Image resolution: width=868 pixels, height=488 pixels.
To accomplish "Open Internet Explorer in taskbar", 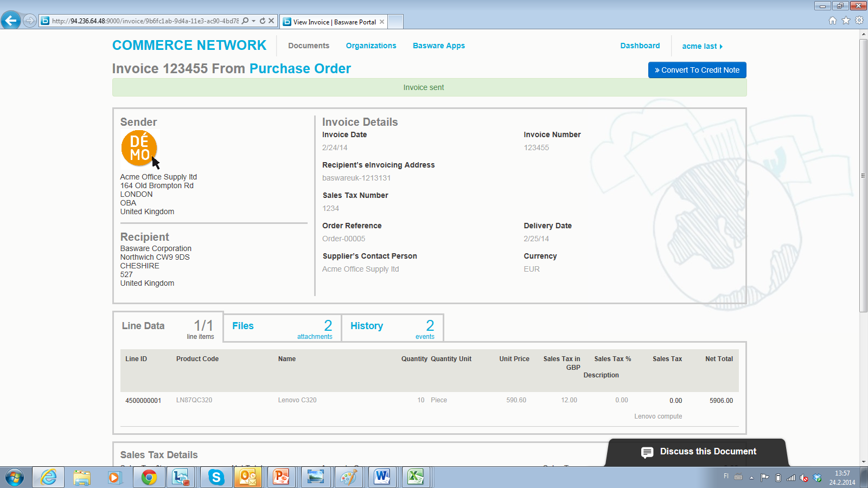I will tap(49, 477).
